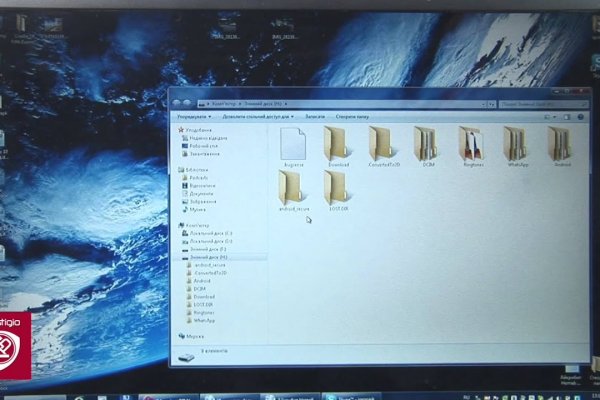The width and height of the screenshot is (600, 400).
Task: Click the Створити папку button
Action: [353, 116]
